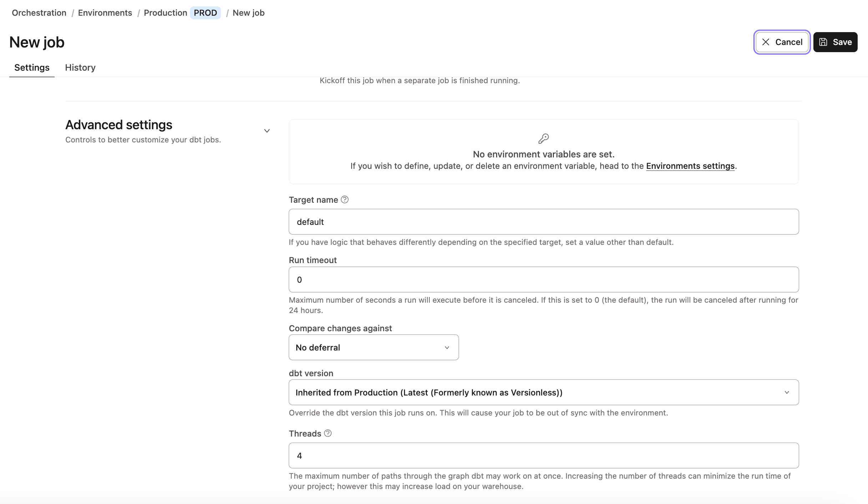Screen dimensions: 868x504
Task: Open Environments from the breadcrumb
Action: click(x=105, y=12)
